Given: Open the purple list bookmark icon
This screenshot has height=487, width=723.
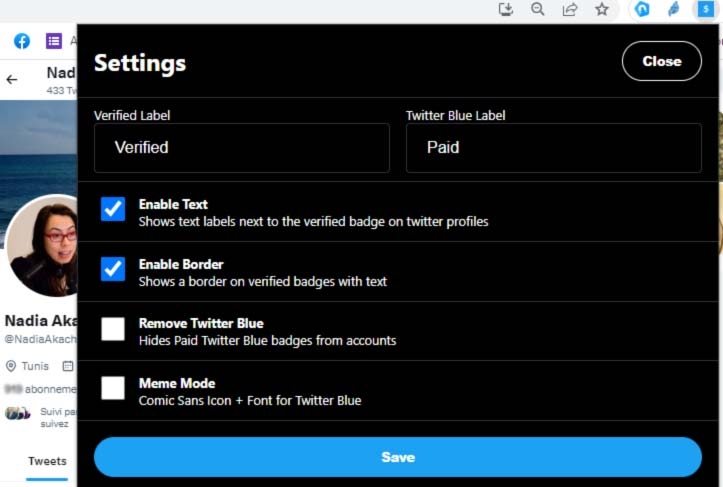Looking at the screenshot, I should coord(54,41).
